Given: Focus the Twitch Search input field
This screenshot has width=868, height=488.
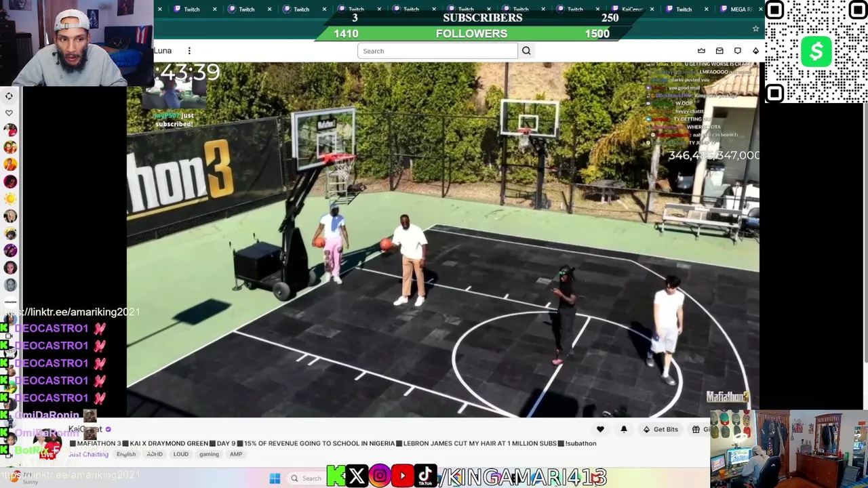Looking at the screenshot, I should pos(437,51).
